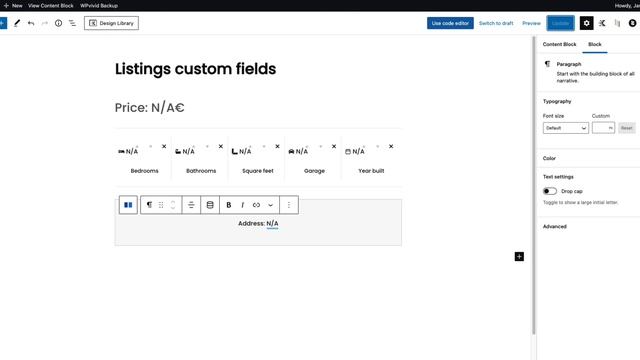Click the Listings custom fields title
This screenshot has width=640, height=360.
(x=196, y=69)
